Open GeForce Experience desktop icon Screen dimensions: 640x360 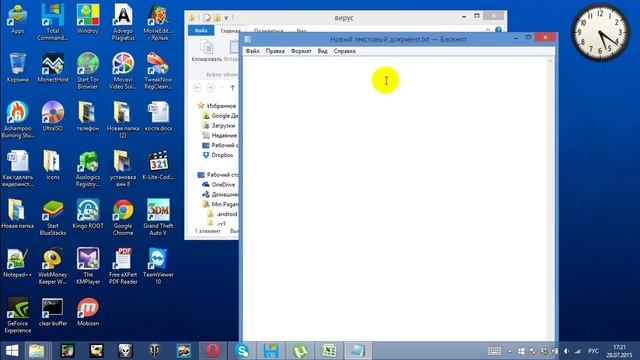(18, 315)
